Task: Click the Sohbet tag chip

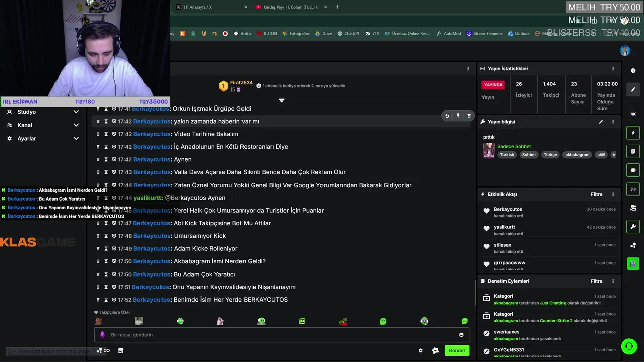Action: coord(529,155)
